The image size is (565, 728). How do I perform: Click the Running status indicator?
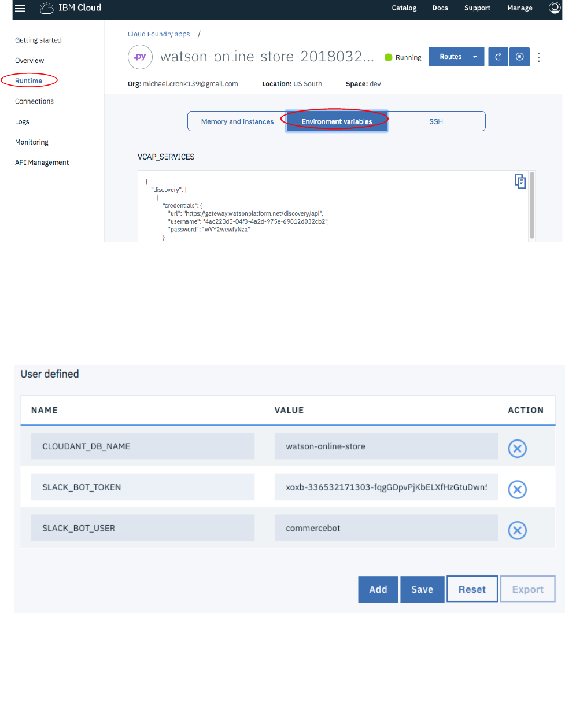point(403,57)
